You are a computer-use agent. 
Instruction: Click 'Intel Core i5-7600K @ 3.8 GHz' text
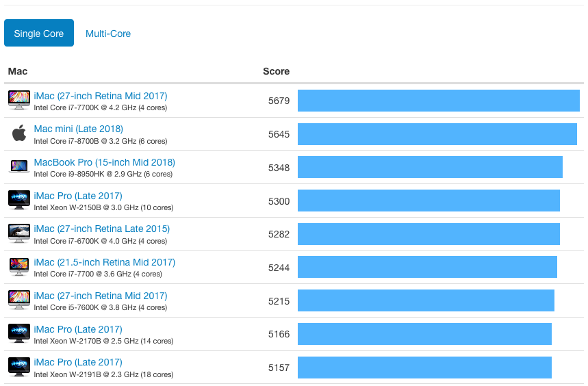(x=85, y=307)
